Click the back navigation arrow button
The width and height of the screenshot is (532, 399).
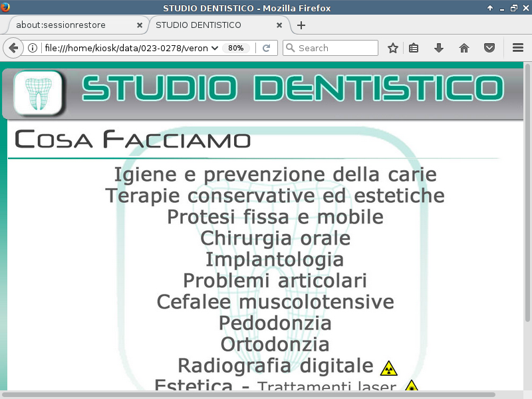point(13,48)
